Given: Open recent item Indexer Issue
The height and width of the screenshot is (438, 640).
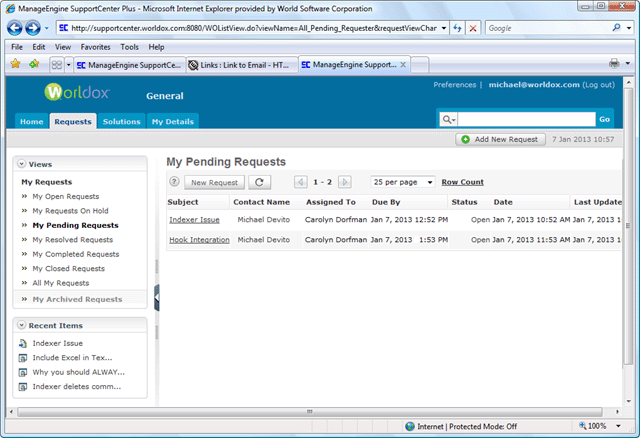Looking at the screenshot, I should (x=58, y=343).
